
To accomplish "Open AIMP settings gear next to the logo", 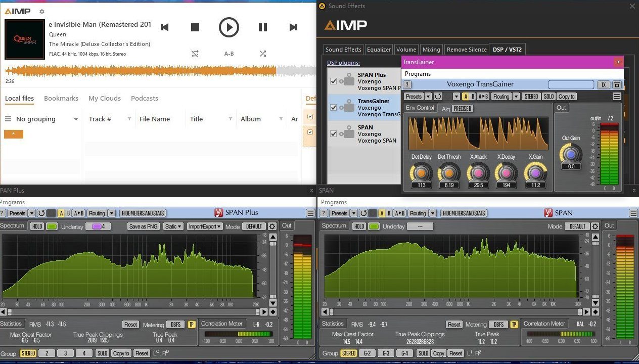I will pos(42,12).
